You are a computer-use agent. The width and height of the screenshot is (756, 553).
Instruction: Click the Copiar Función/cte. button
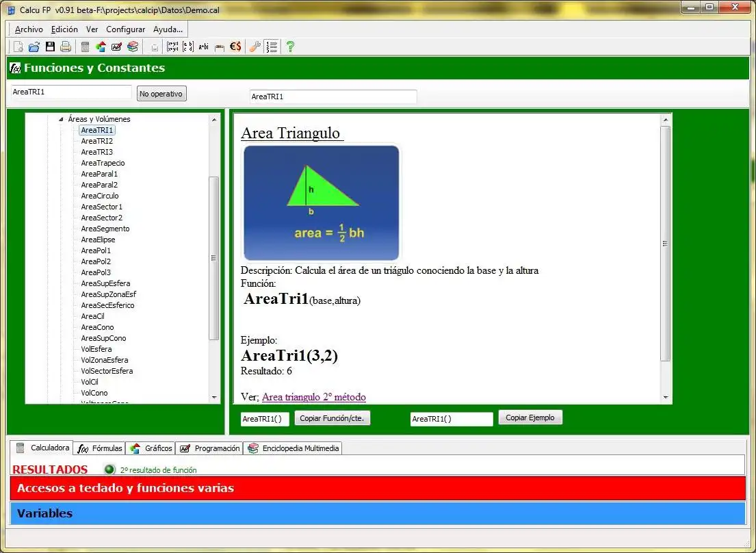click(x=333, y=418)
